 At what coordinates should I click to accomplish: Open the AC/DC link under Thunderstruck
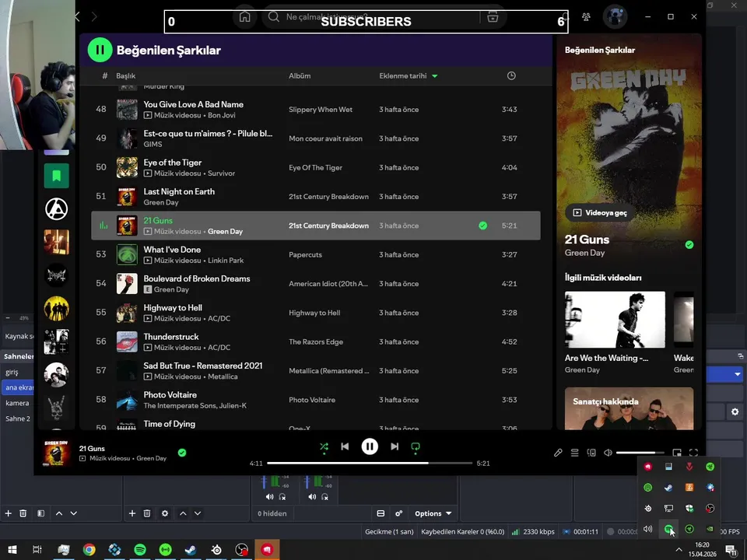click(x=219, y=348)
